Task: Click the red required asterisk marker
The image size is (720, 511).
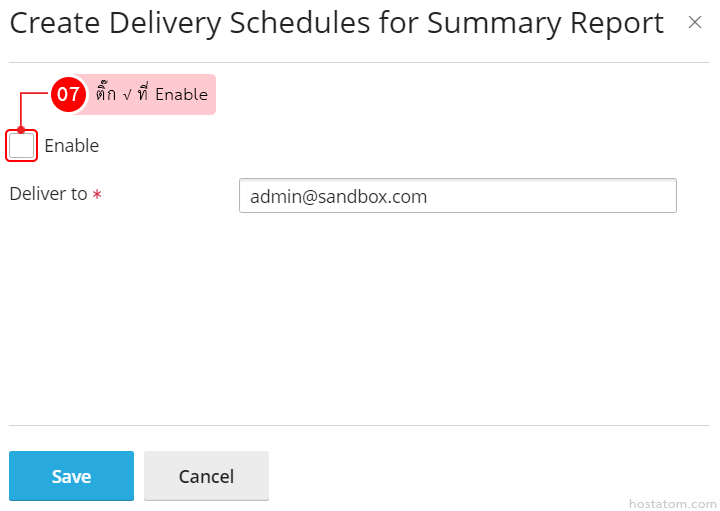Action: pos(97,195)
